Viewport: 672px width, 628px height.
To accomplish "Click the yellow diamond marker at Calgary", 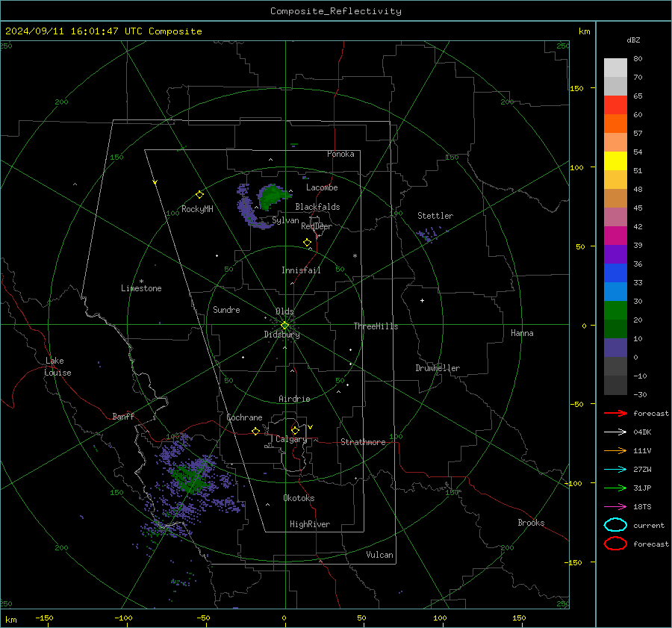I will coord(295,430).
